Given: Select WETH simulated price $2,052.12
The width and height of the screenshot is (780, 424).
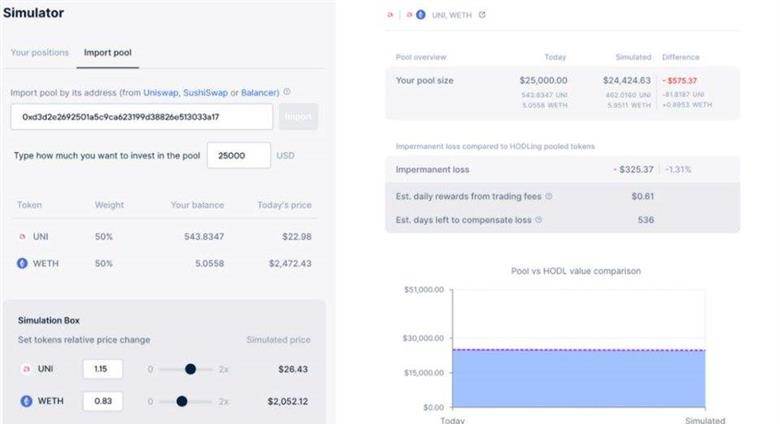Looking at the screenshot, I should coord(288,401).
